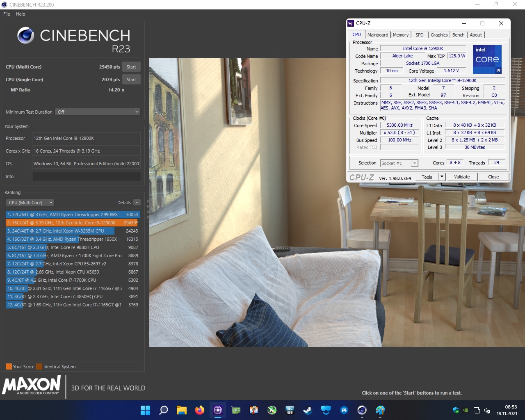Start the CPU Single Core test
525x420 pixels.
click(x=131, y=80)
